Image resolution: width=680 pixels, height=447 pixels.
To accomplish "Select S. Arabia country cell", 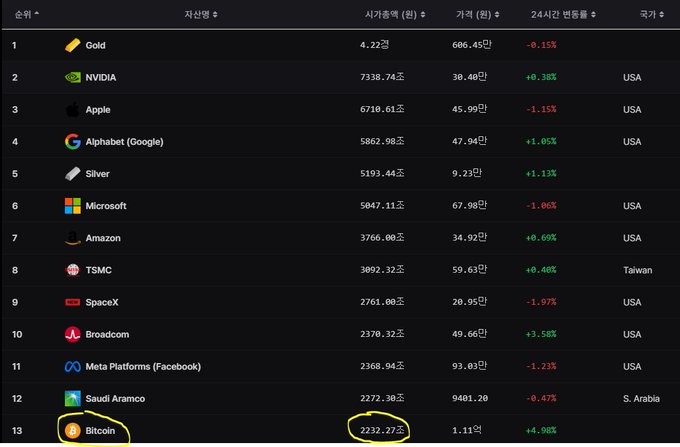I will [641, 398].
